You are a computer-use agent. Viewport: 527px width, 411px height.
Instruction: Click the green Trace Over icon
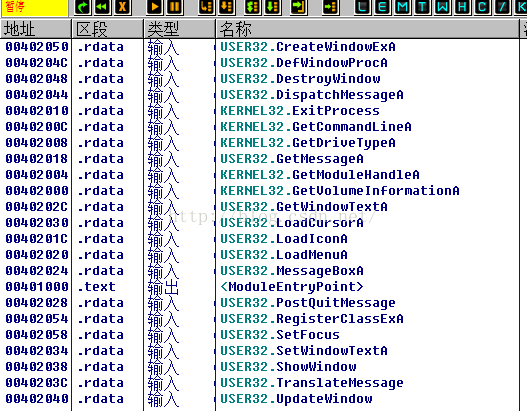(x=273, y=7)
